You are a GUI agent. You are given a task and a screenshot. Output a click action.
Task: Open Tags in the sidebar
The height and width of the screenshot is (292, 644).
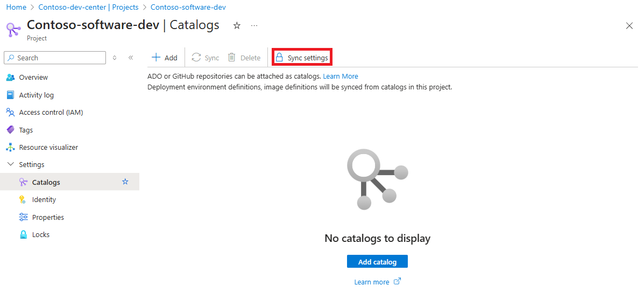coord(70,130)
